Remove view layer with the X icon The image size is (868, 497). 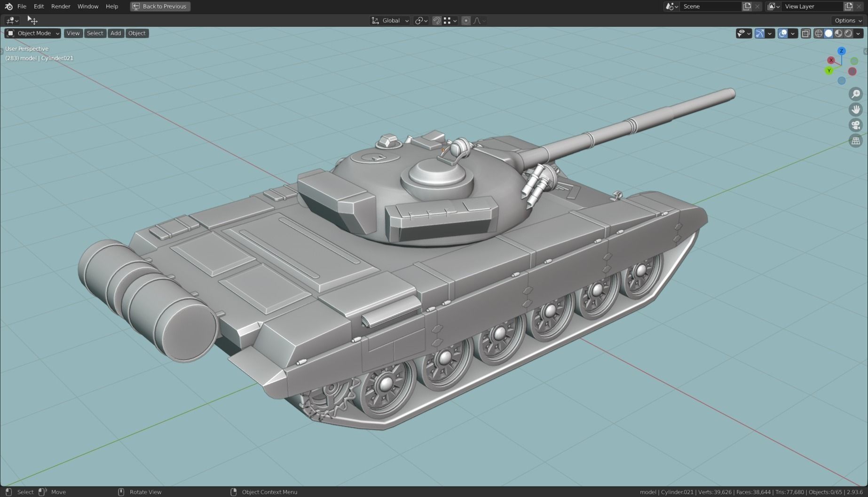859,6
